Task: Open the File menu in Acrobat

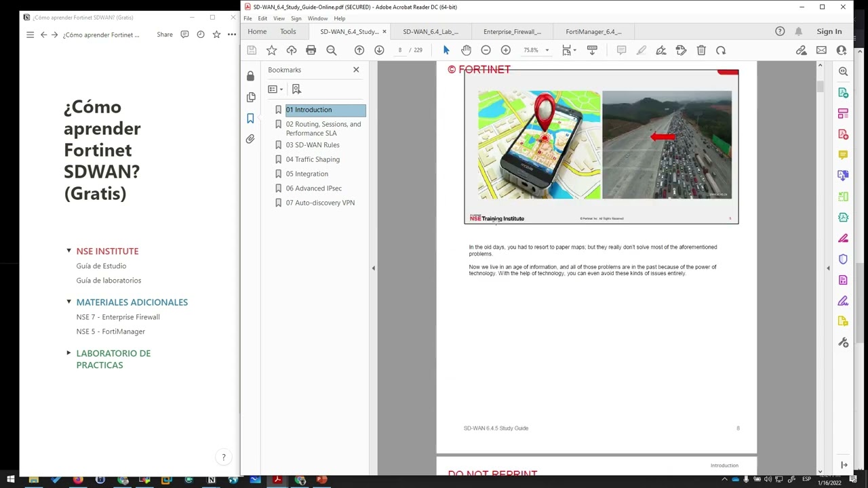Action: 248,18
